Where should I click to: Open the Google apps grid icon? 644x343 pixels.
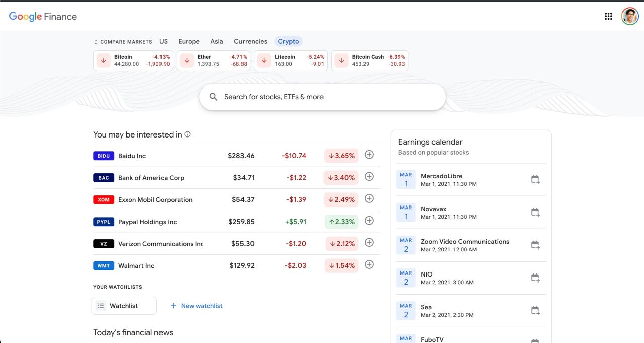coord(608,16)
